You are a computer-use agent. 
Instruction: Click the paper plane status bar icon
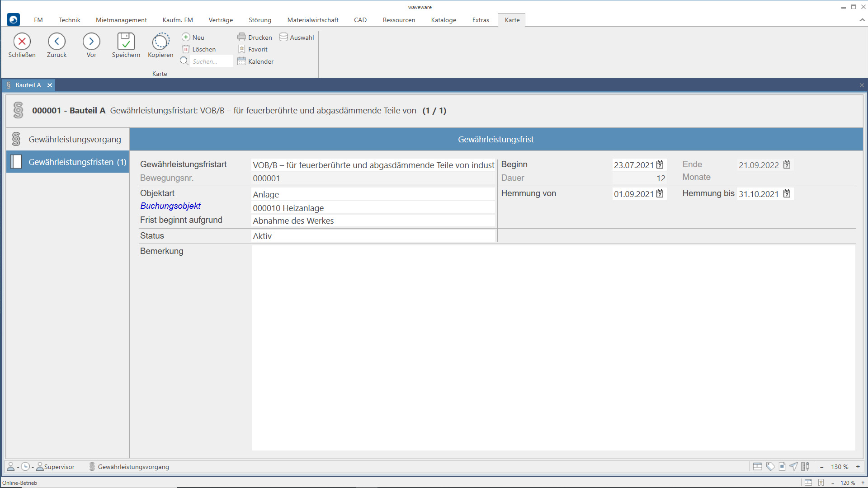pos(793,467)
